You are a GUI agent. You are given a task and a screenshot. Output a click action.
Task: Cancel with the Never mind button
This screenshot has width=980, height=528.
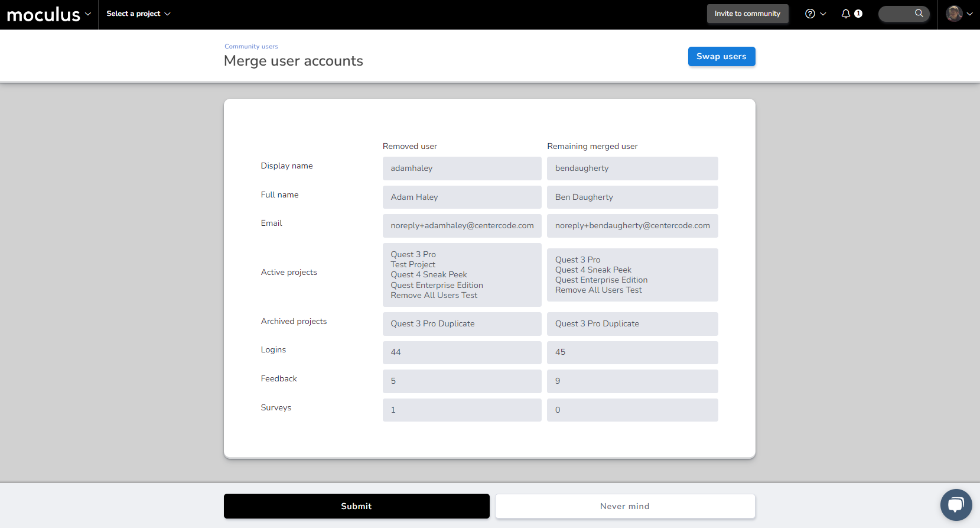pyautogui.click(x=624, y=506)
